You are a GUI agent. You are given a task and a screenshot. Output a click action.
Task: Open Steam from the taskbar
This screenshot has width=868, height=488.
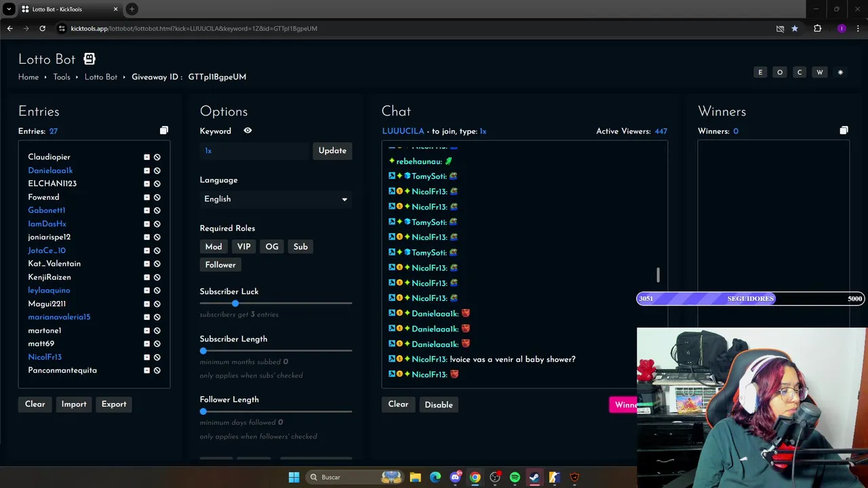[534, 477]
